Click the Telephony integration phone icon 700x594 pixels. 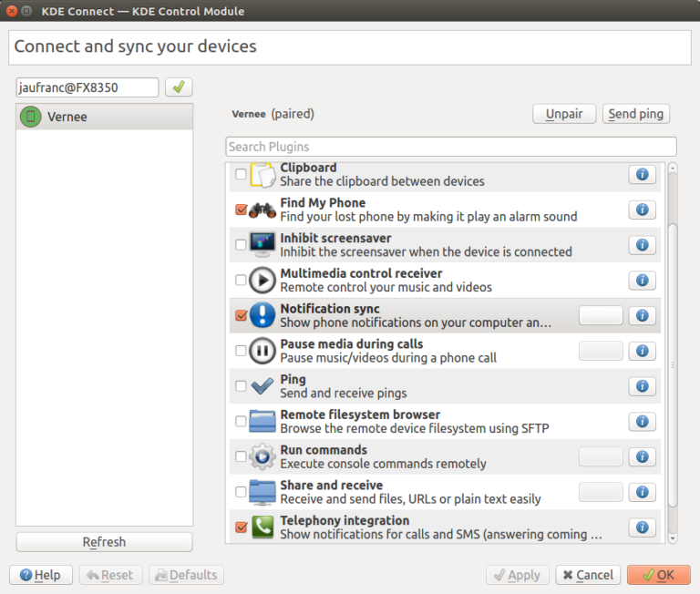point(262,527)
